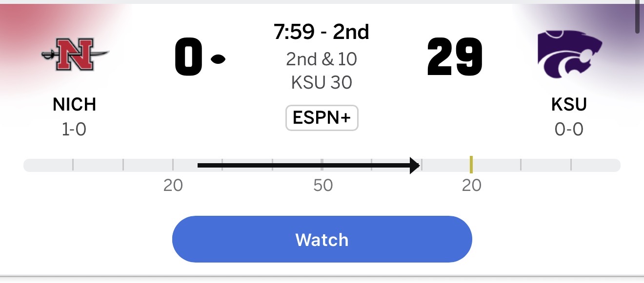This screenshot has height=283, width=644.
Task: Tap the right 20 yard line label
Action: coord(472,186)
